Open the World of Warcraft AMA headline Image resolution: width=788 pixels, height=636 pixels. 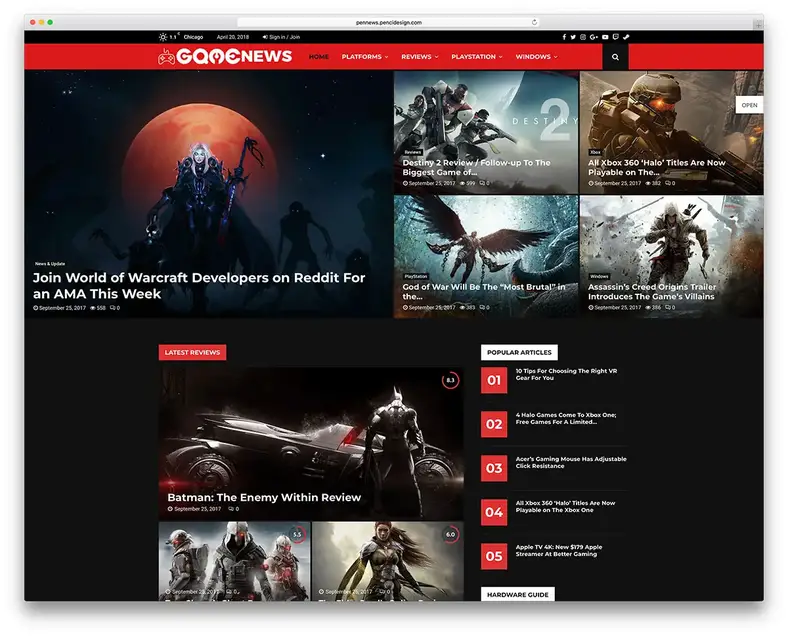click(199, 285)
